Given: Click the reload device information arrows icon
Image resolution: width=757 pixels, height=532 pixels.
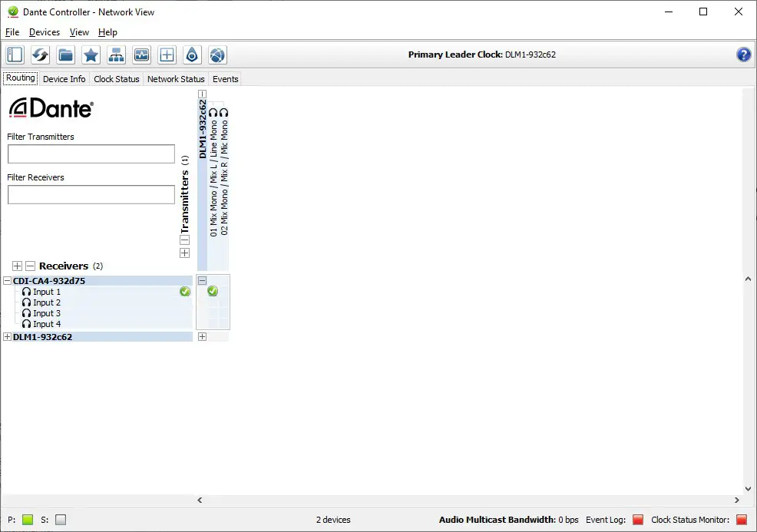Looking at the screenshot, I should click(40, 55).
